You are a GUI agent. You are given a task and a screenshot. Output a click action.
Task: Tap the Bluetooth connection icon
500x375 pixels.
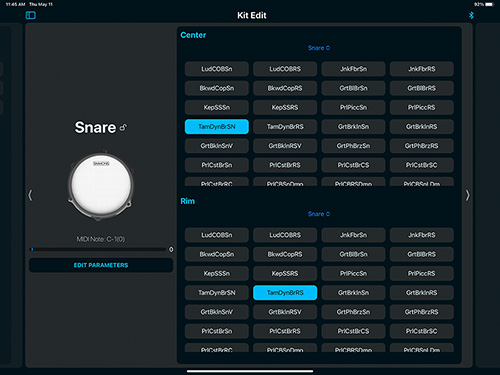click(x=471, y=15)
